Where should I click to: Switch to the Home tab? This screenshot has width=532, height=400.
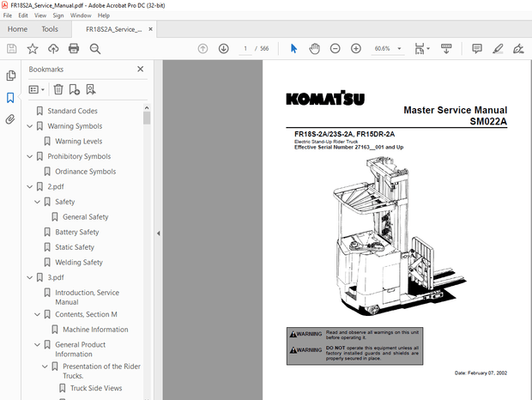[17, 29]
